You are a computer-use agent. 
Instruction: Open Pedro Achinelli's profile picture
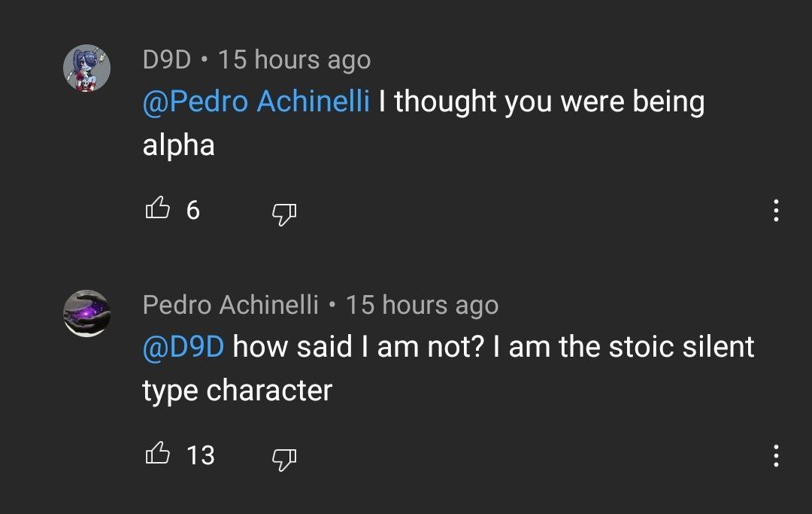point(86,312)
